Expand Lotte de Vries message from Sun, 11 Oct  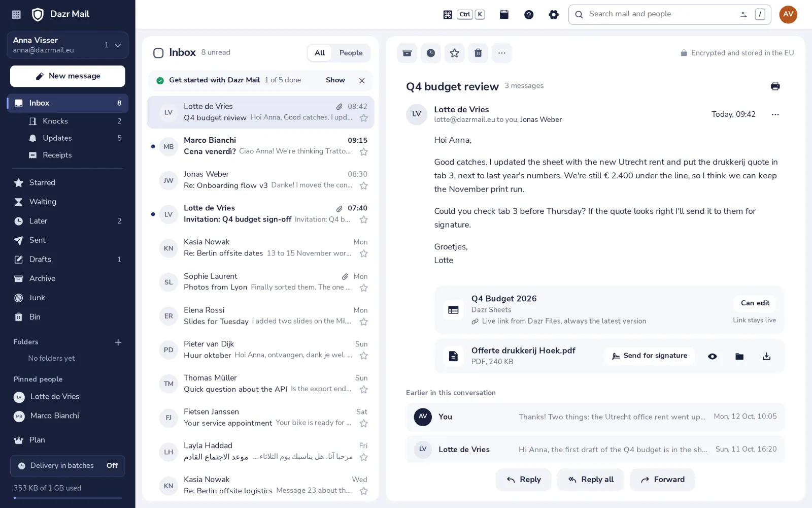(595, 449)
